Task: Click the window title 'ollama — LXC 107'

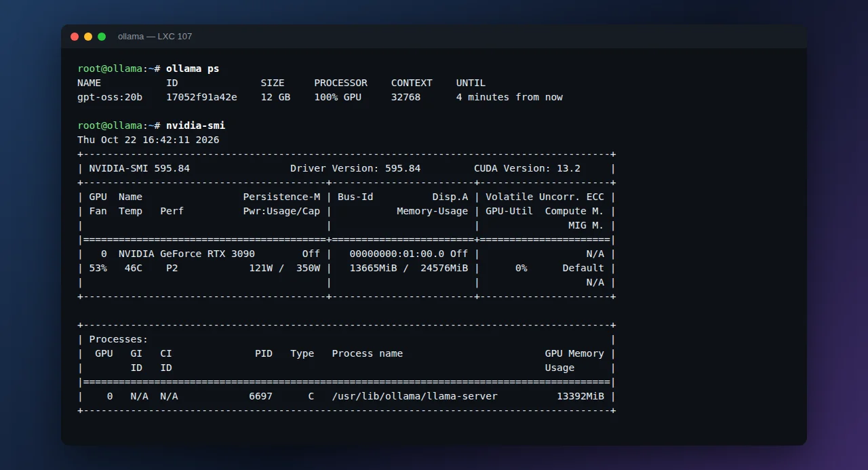Action: click(x=155, y=37)
